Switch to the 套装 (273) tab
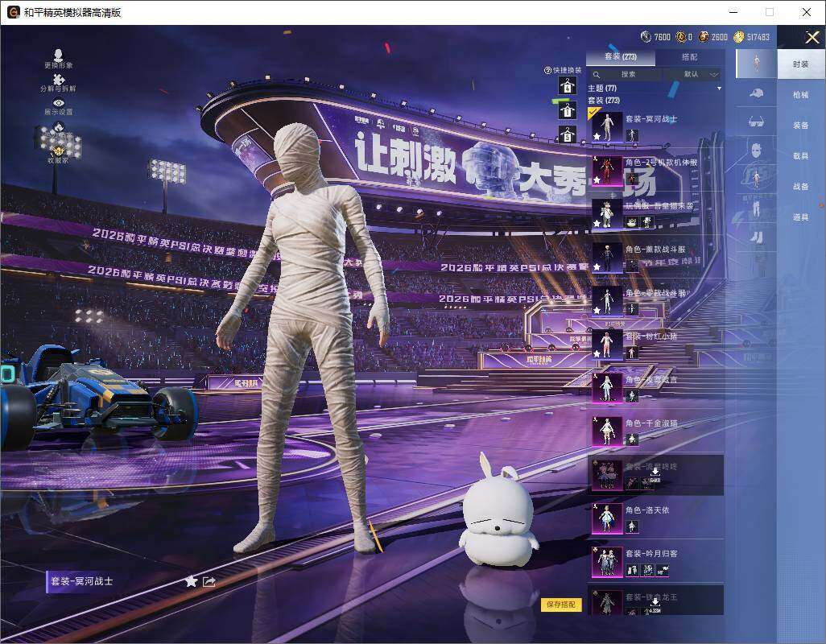826x644 pixels. tap(621, 57)
